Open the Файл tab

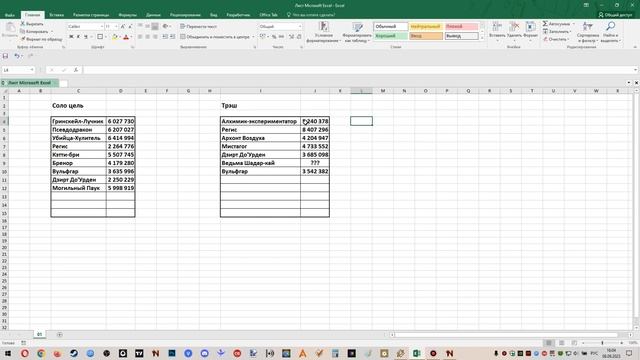click(10, 15)
